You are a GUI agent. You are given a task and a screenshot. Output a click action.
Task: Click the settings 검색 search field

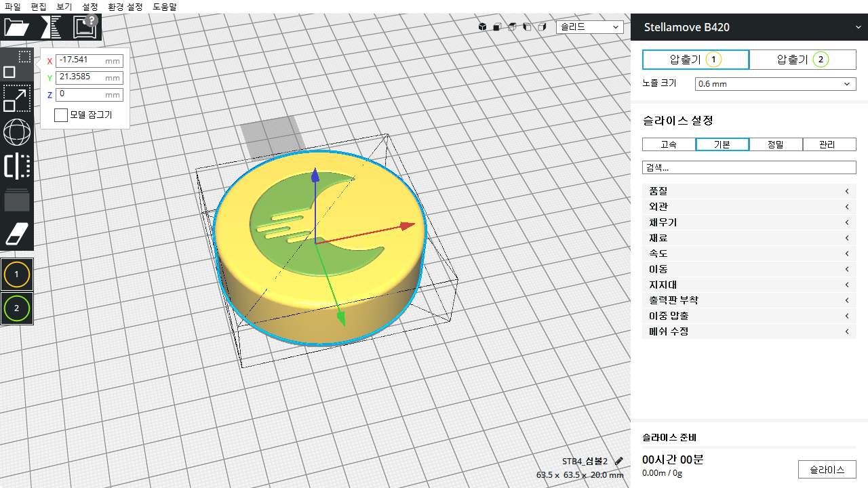(749, 167)
